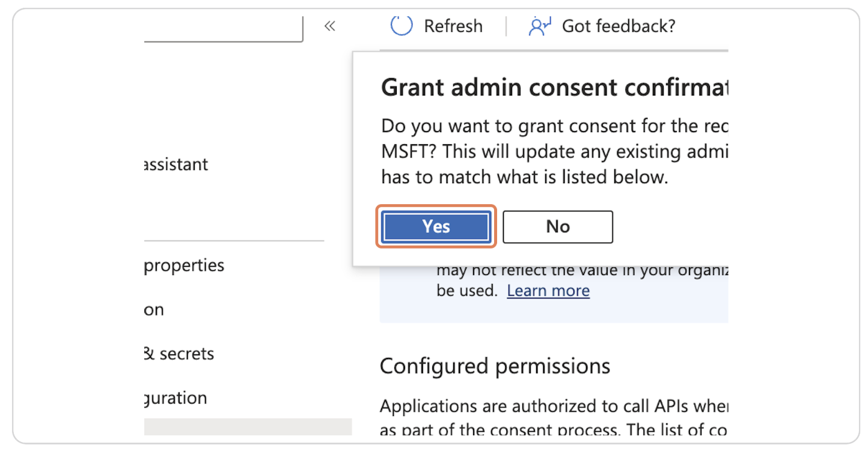
Task: Select Got feedback? text in toolbar
Action: point(618,26)
